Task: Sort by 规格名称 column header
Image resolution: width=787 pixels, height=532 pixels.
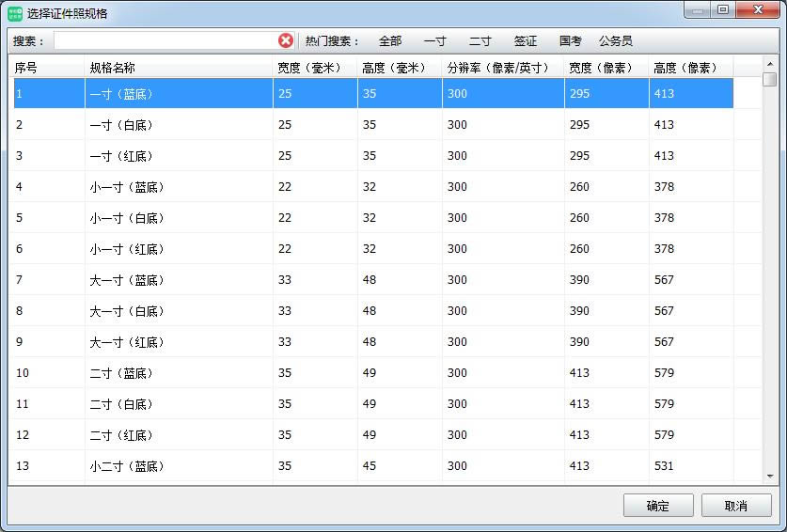Action: tap(179, 68)
